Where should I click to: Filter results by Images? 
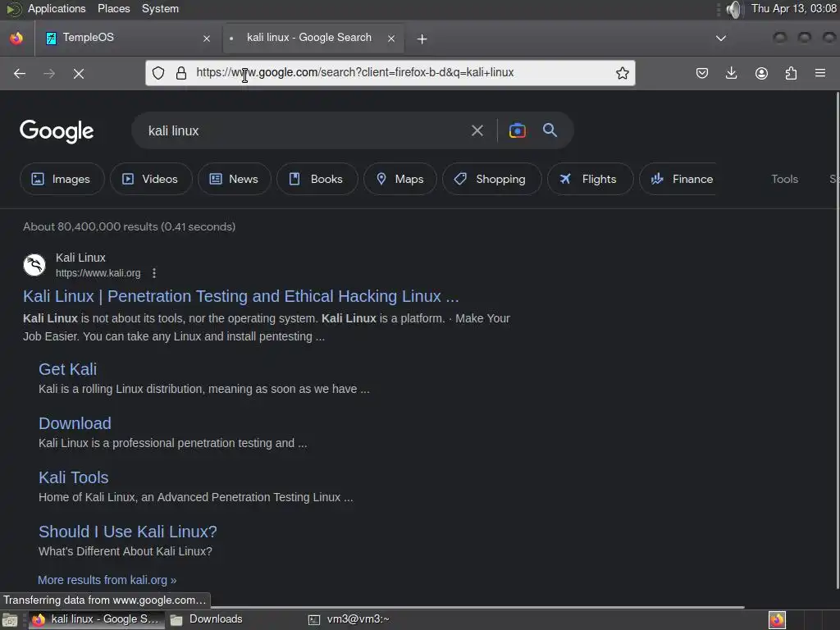(x=62, y=179)
